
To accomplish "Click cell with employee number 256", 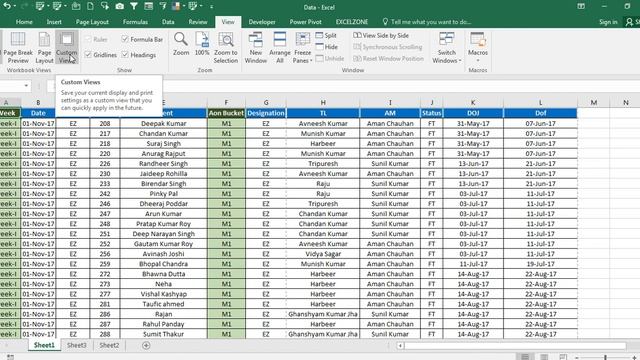I will tap(105, 254).
